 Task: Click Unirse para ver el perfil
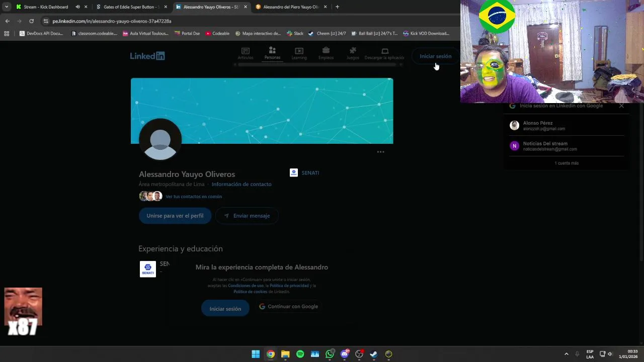point(175,216)
